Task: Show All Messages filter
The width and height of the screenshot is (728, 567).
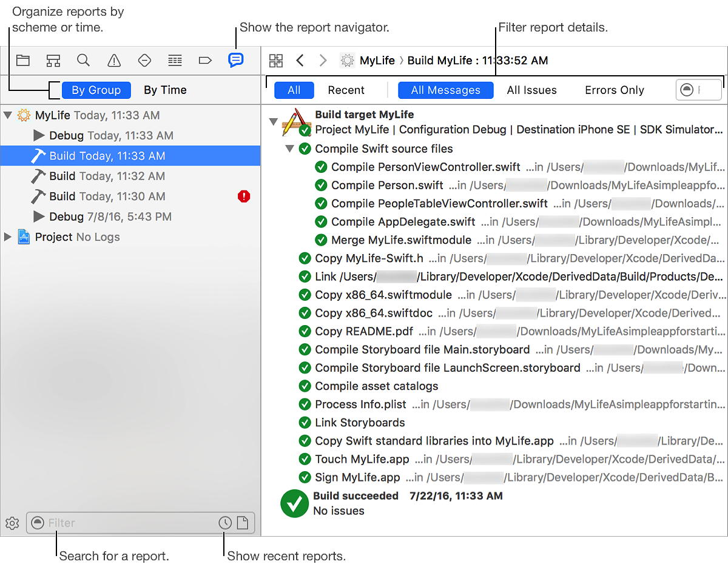Action: pyautogui.click(x=446, y=90)
